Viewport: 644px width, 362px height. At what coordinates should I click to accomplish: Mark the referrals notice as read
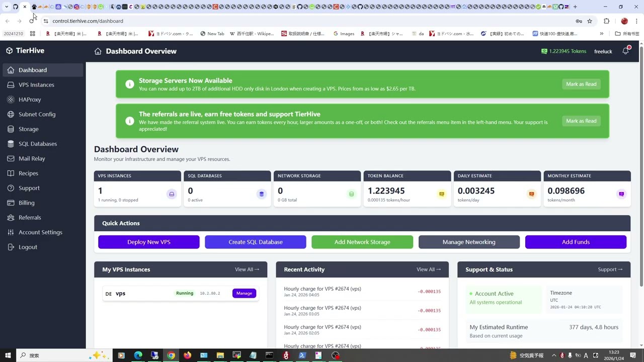[x=581, y=121]
